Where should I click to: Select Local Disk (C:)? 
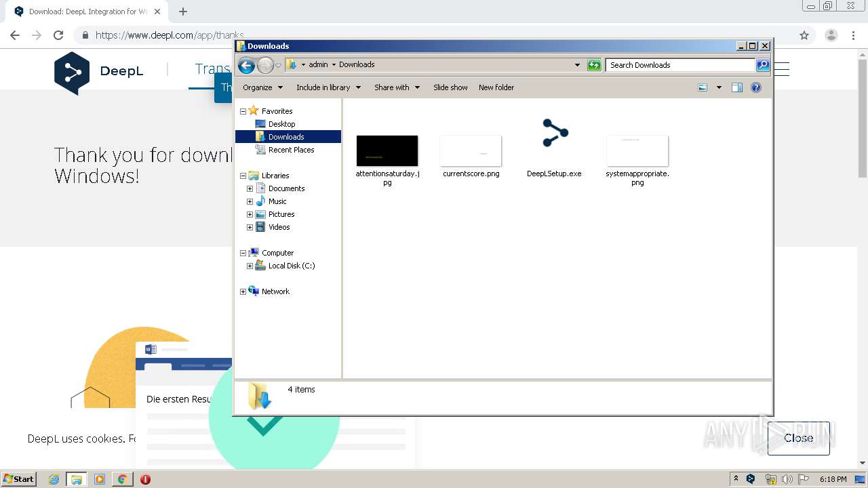point(291,266)
